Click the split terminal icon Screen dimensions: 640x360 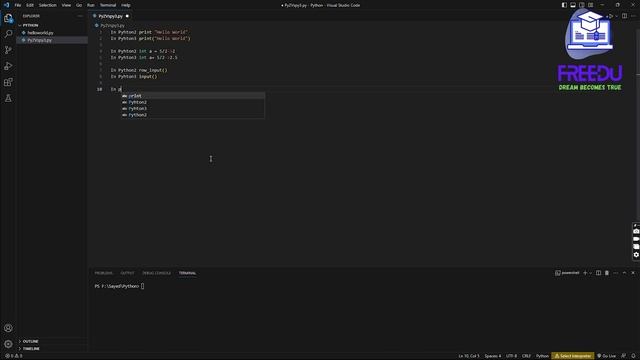point(598,273)
